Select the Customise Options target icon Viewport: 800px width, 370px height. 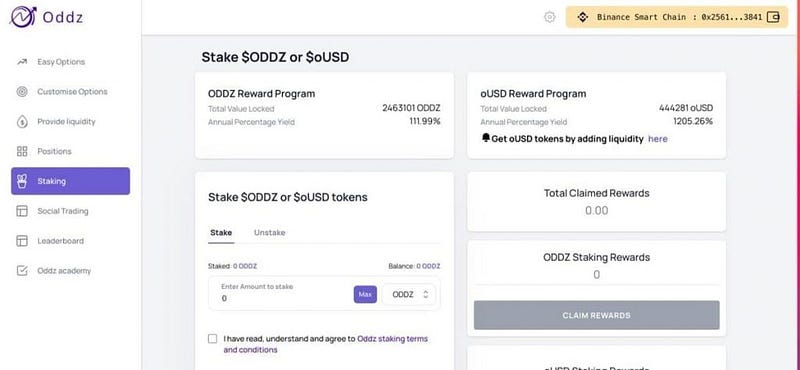pos(22,92)
